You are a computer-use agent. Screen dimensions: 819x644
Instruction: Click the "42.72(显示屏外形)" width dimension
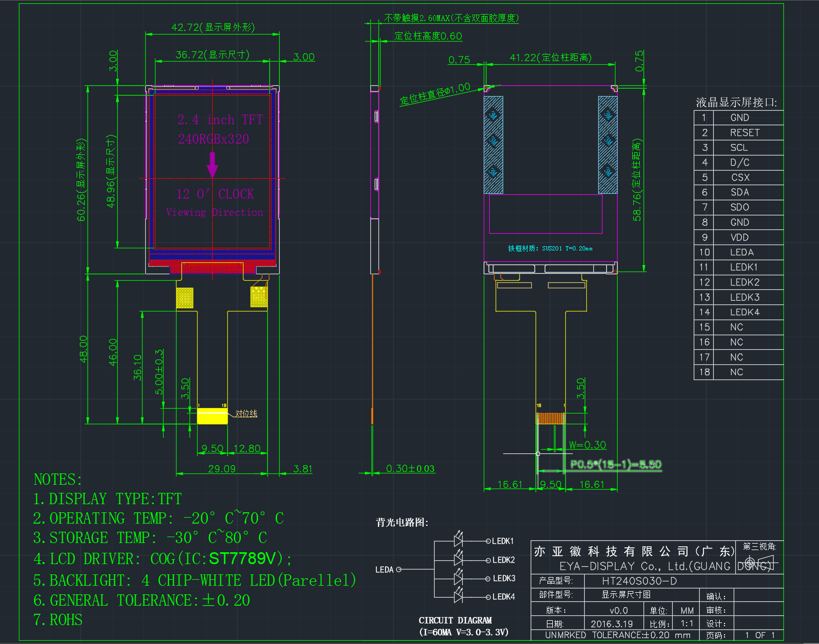tap(213, 27)
